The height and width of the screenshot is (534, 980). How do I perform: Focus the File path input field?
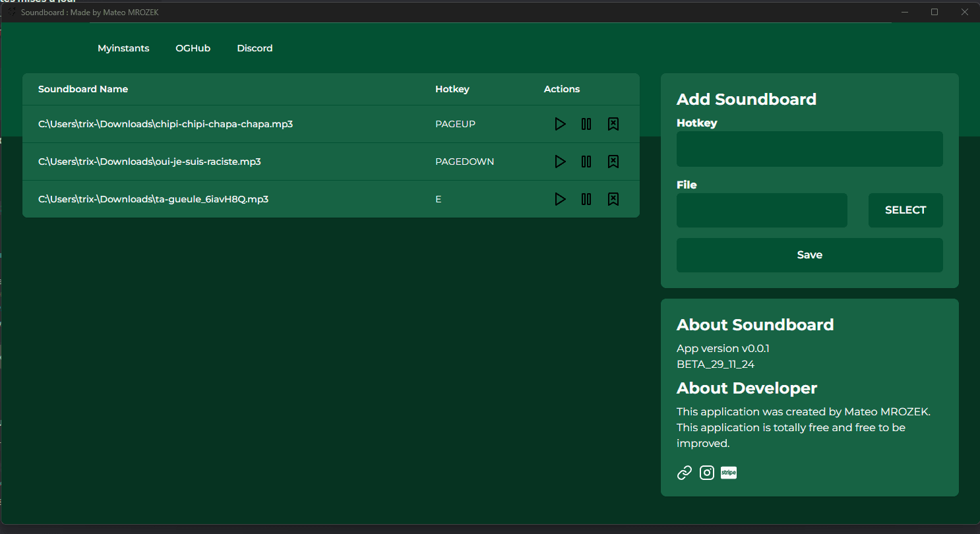point(762,210)
